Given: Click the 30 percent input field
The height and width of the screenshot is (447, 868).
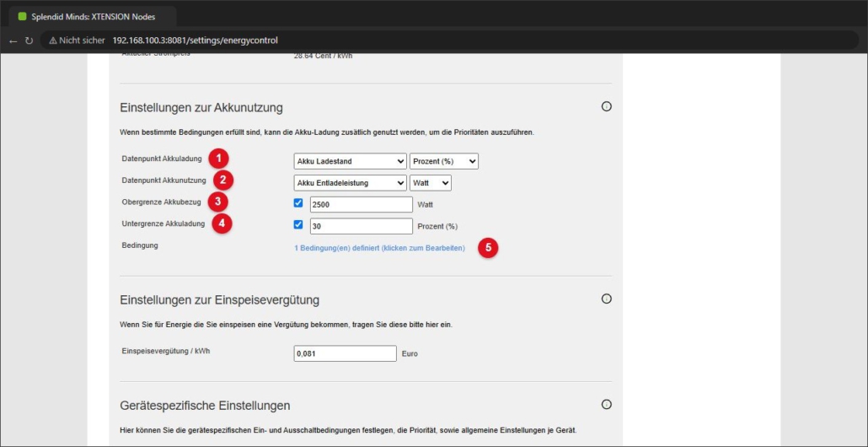Looking at the screenshot, I should coord(362,226).
